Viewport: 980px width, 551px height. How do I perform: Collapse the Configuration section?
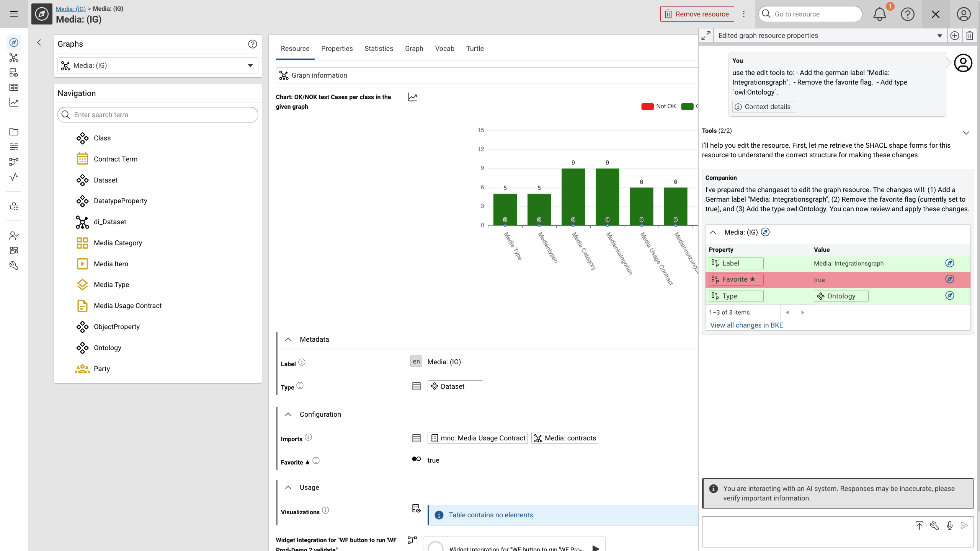tap(288, 414)
